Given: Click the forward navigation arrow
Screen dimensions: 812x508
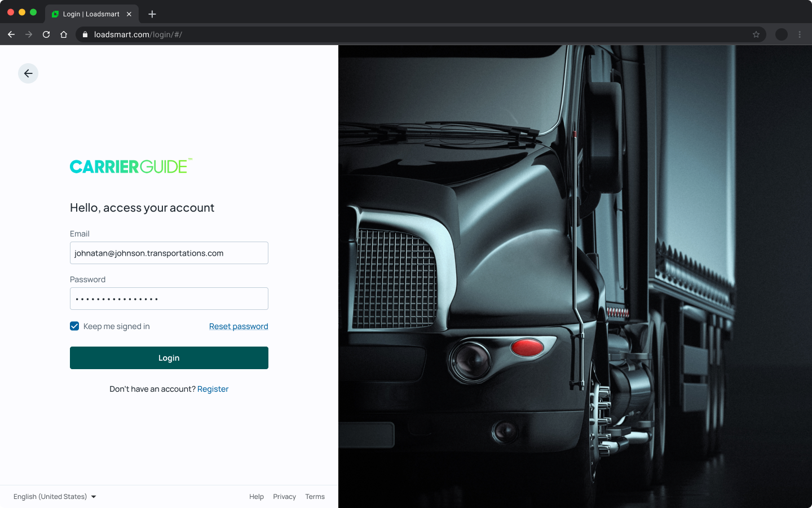Looking at the screenshot, I should click(x=29, y=34).
